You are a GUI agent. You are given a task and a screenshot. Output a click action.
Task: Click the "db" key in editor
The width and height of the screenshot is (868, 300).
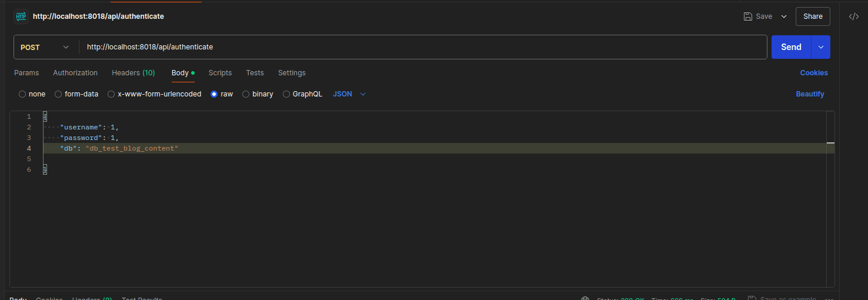[68, 148]
